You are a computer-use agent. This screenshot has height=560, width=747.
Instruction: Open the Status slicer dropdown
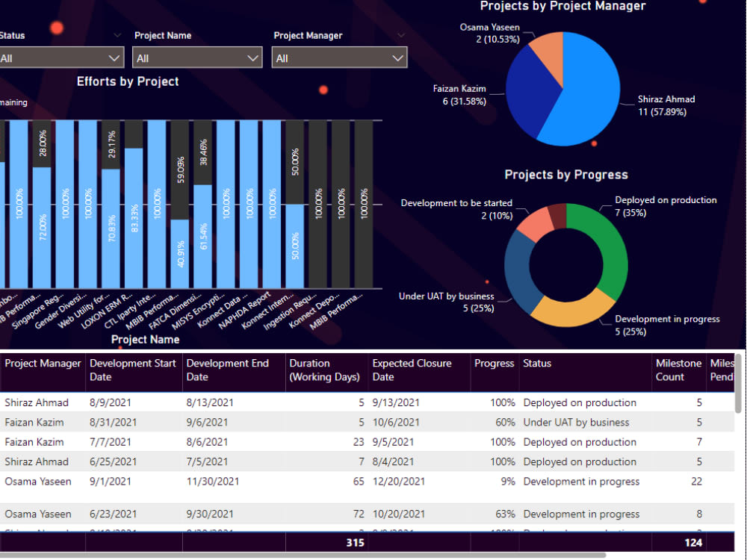tap(112, 57)
